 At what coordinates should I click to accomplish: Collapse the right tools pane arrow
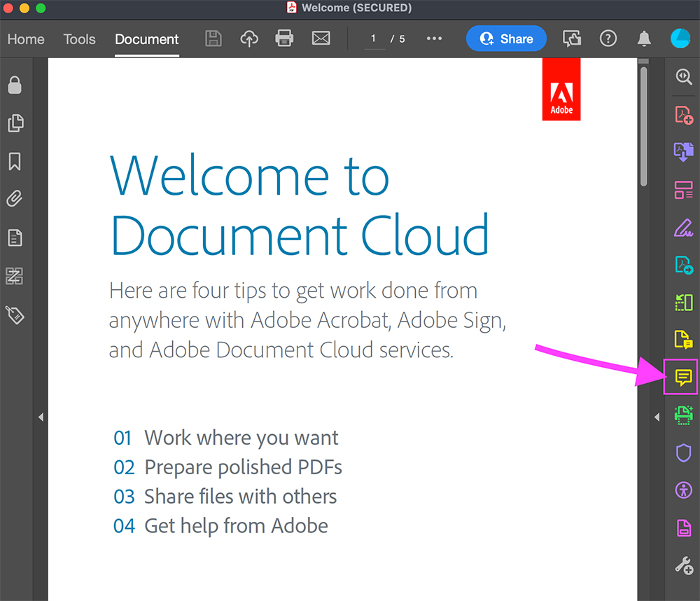(657, 417)
